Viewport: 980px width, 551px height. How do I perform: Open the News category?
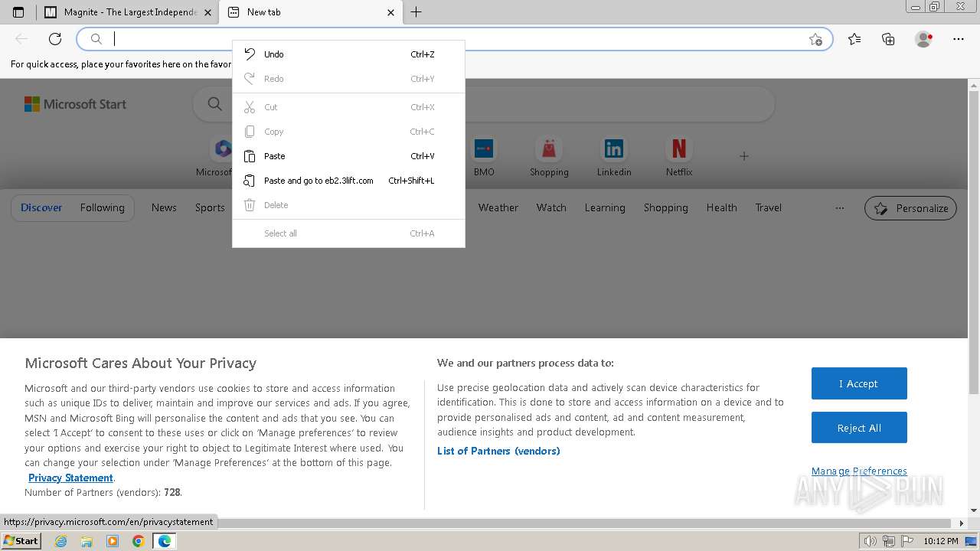164,207
